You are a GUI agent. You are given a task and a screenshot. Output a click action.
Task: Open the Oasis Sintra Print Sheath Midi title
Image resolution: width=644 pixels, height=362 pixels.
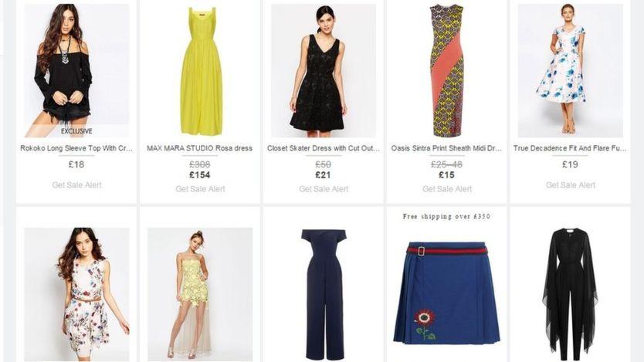(447, 148)
